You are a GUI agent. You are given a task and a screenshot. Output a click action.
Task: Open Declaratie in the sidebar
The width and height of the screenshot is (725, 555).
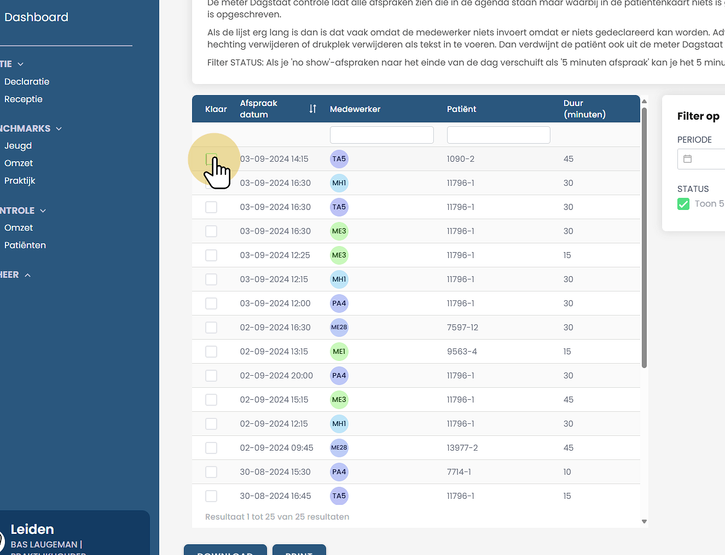[x=27, y=81]
